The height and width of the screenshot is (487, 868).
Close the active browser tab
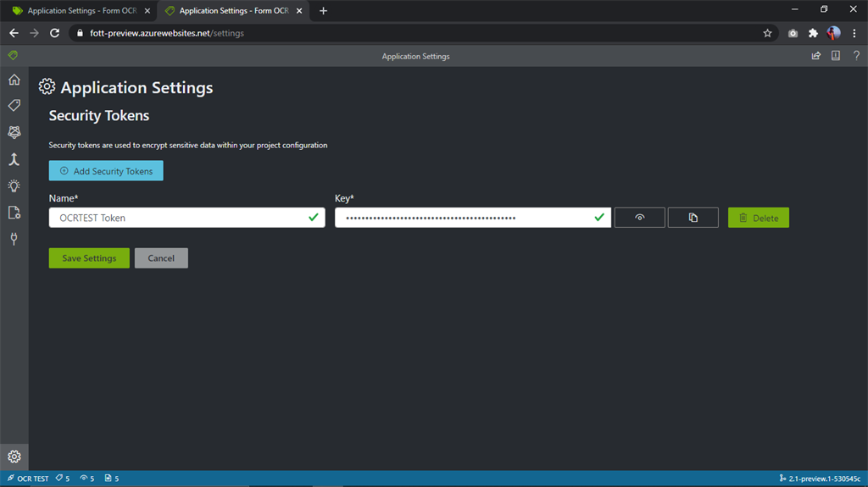tap(299, 10)
